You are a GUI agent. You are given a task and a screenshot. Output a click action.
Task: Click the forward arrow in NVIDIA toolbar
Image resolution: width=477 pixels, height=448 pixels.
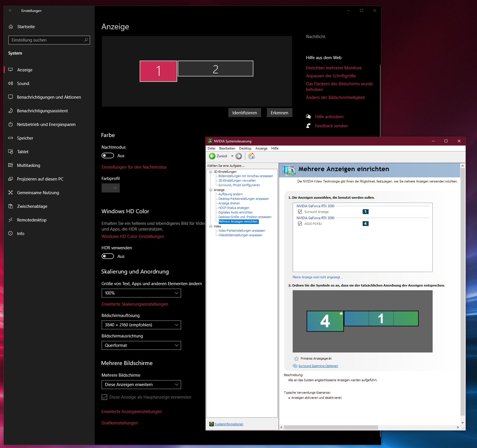pos(239,156)
